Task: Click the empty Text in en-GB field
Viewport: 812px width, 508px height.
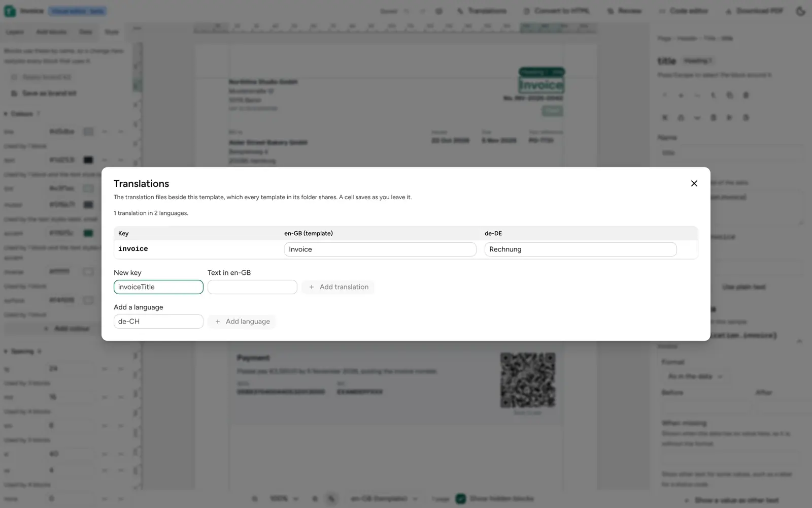Action: coord(252,287)
